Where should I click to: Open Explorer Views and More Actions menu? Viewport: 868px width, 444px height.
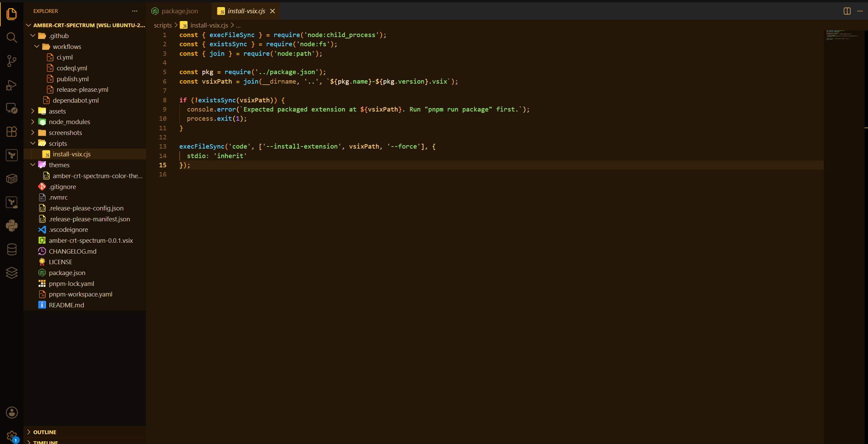pyautogui.click(x=135, y=11)
